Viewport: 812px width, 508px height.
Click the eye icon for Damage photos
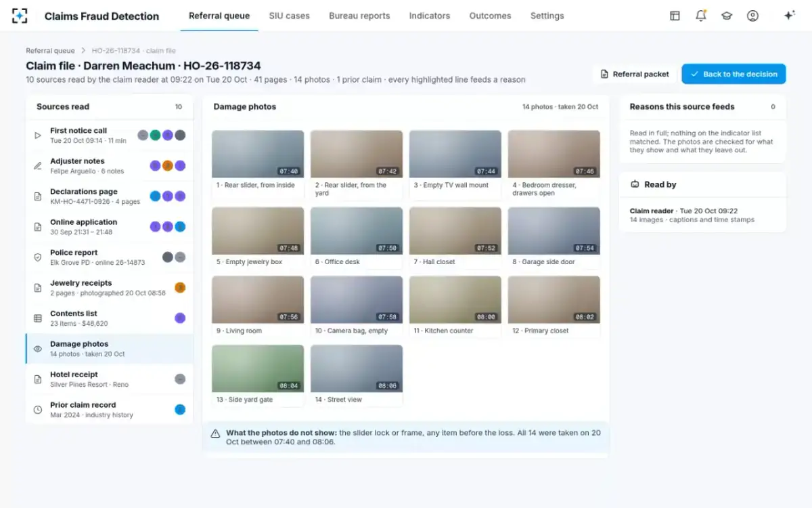(38, 349)
